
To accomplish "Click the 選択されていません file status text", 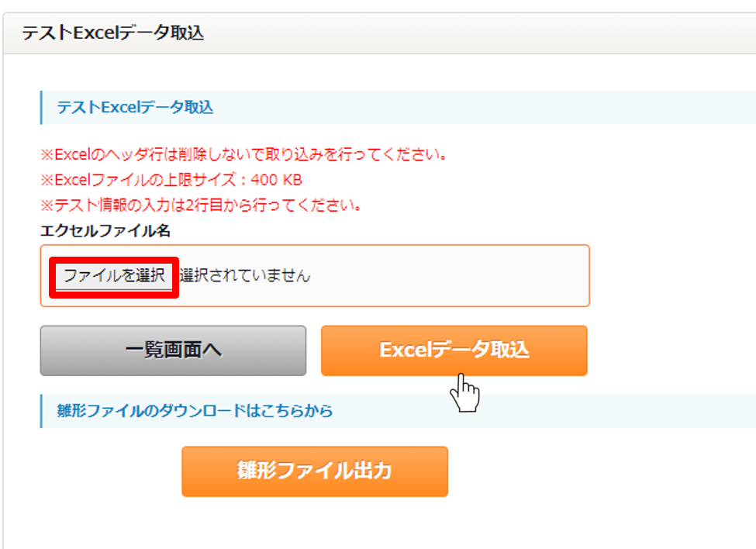I will click(245, 276).
